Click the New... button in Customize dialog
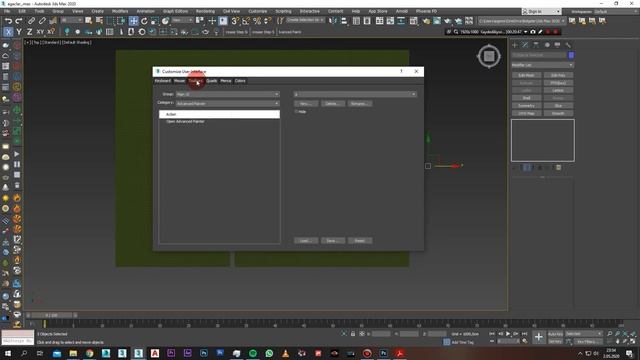 [306, 104]
